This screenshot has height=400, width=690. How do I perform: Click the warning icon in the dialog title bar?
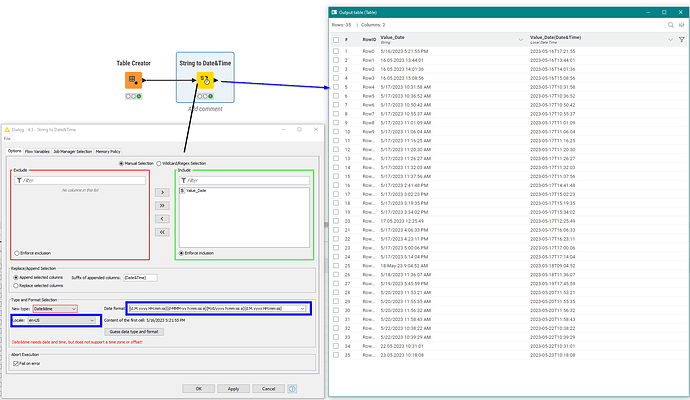[x=7, y=130]
